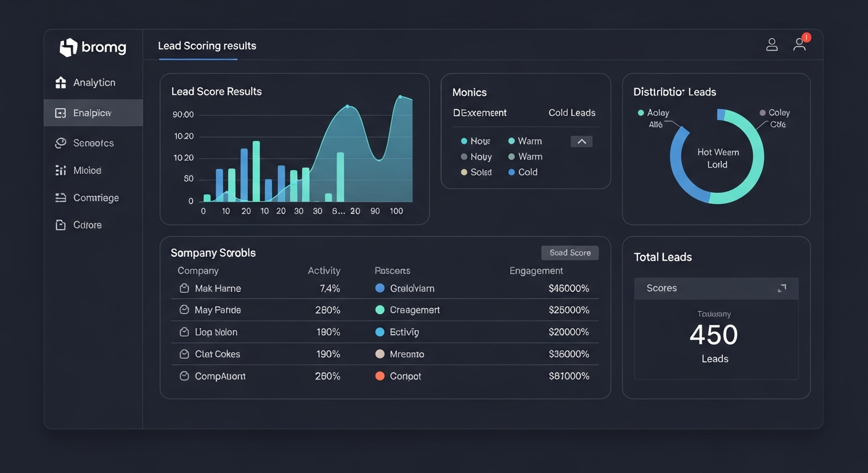Open the Analytion home icon
Viewport: 868px width, 473px height.
click(x=60, y=83)
